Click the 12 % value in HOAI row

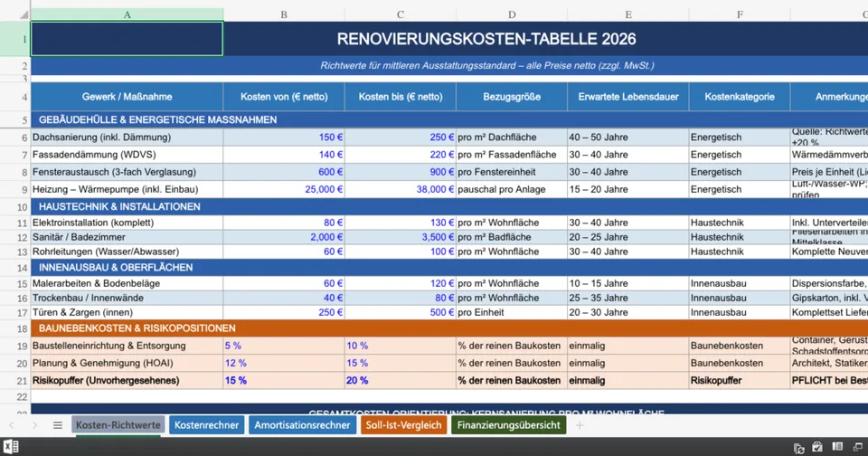pyautogui.click(x=284, y=363)
